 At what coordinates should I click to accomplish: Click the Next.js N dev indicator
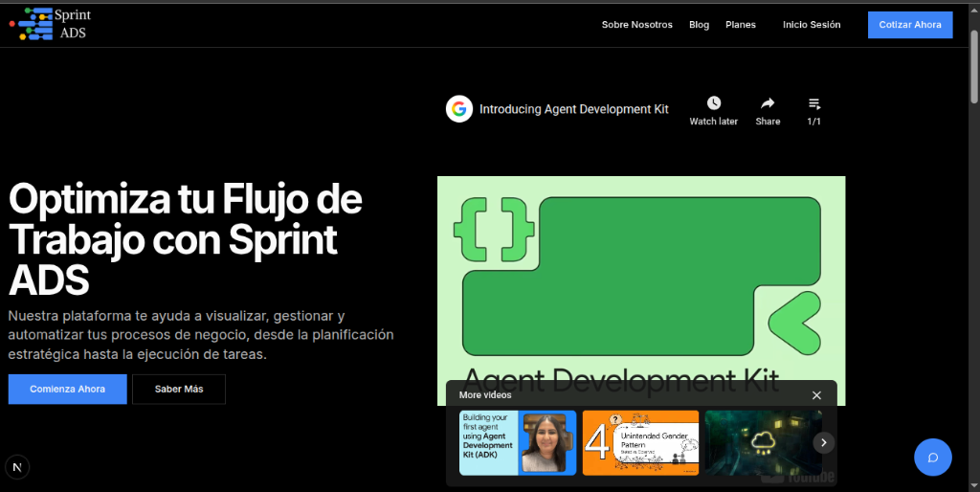point(17,467)
